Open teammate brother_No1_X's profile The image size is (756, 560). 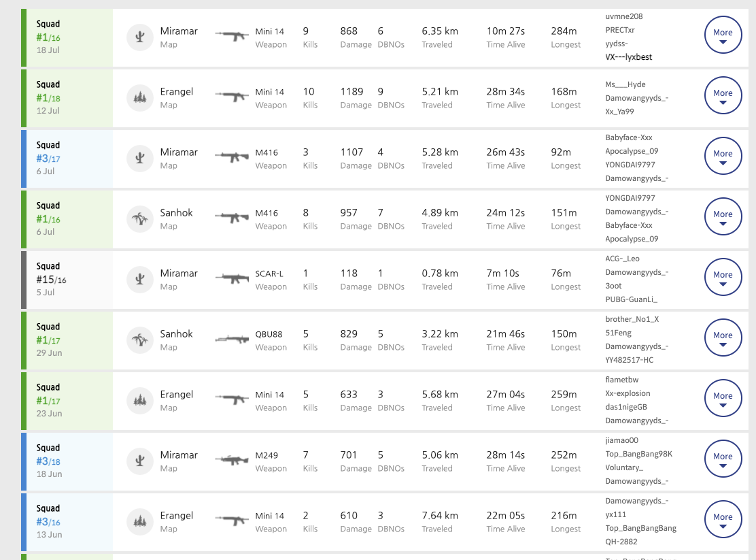click(632, 319)
